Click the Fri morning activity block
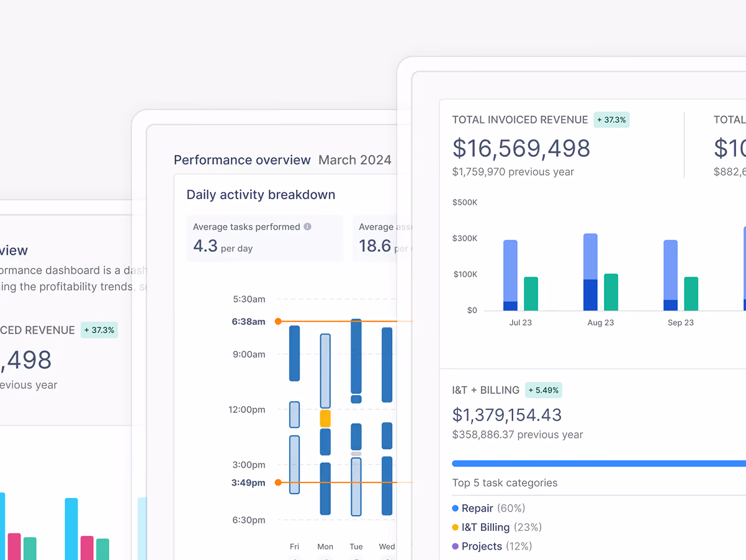Screen dimensions: 746x560 pos(294,353)
